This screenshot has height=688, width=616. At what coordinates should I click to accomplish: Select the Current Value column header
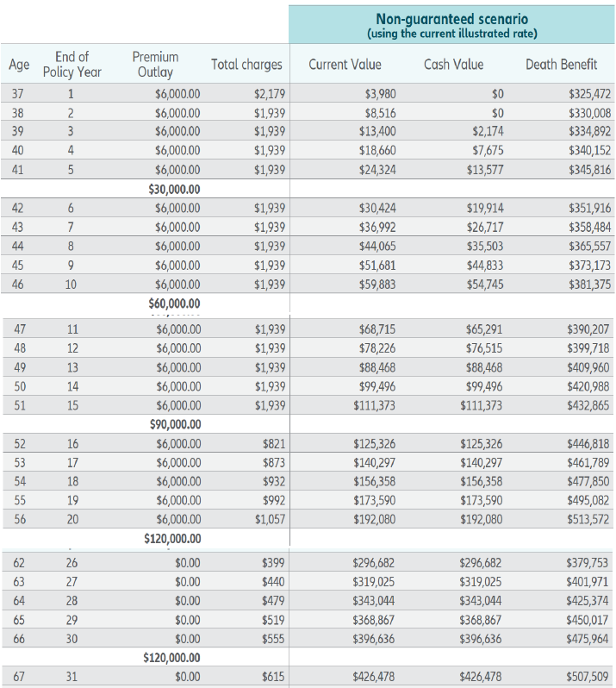coord(345,65)
